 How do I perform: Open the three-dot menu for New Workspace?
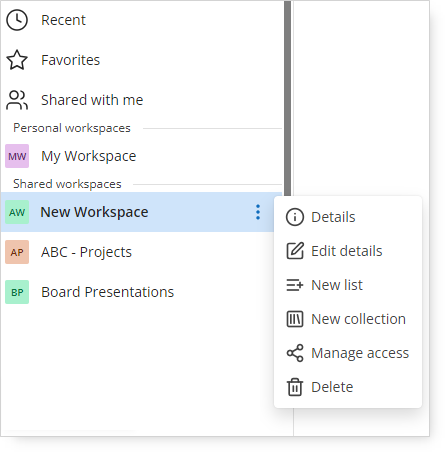(x=258, y=212)
